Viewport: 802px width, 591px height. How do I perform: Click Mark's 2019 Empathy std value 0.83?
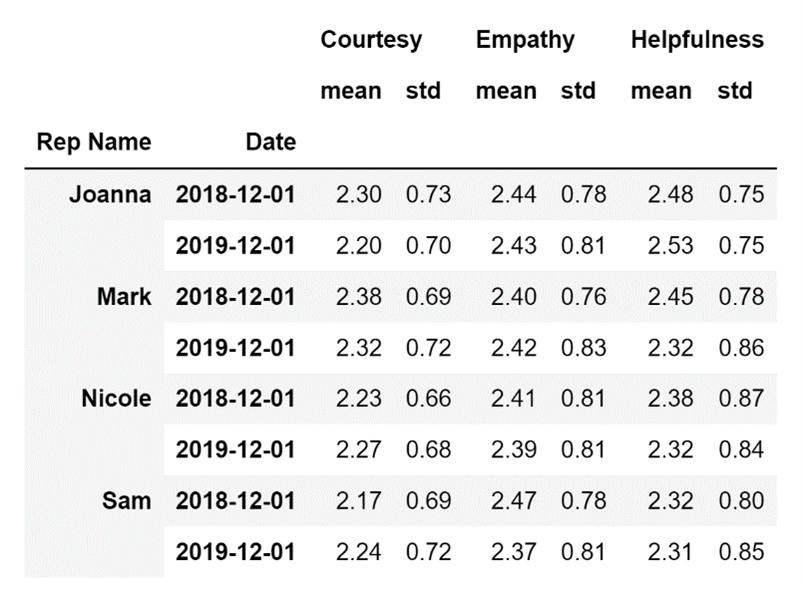(x=583, y=348)
